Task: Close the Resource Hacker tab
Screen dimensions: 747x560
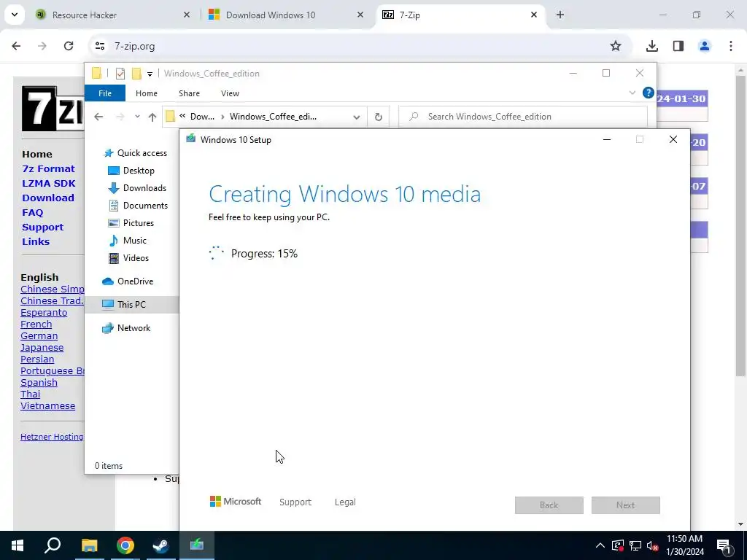Action: (187, 15)
